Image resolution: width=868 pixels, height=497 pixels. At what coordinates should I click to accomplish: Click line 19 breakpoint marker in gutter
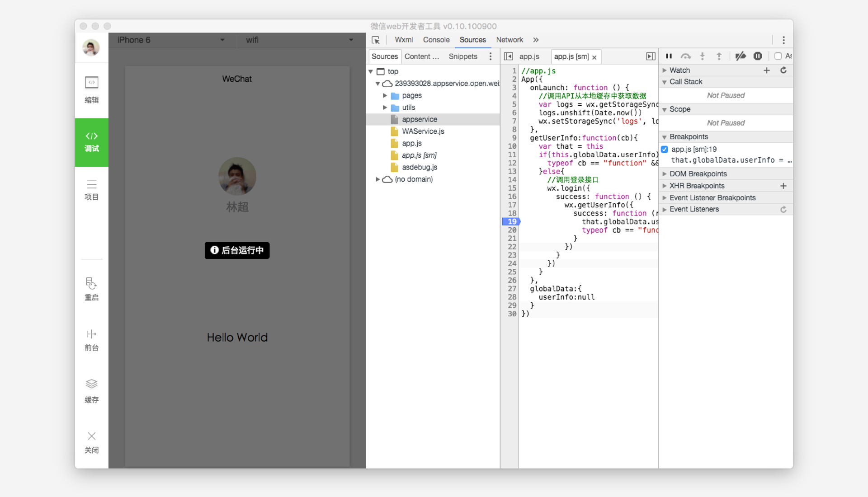tap(511, 221)
